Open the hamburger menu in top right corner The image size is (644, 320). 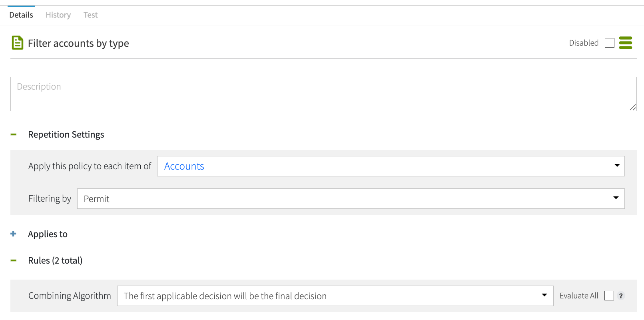coord(626,42)
